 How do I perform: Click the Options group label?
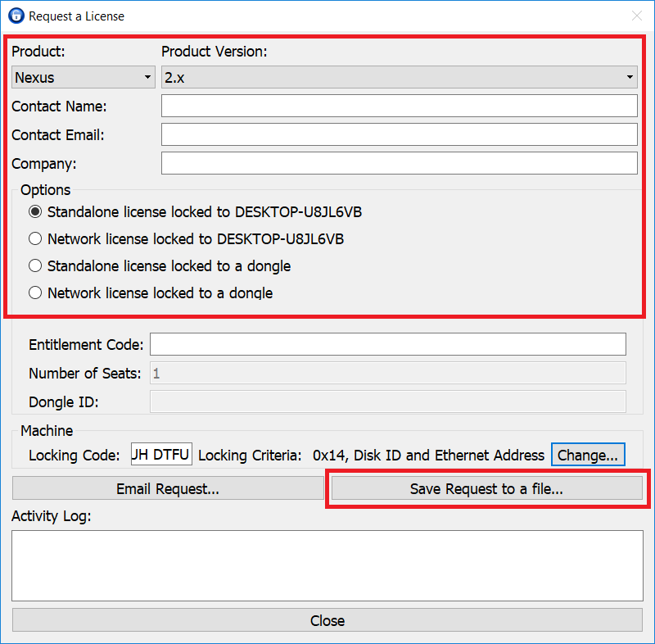(x=46, y=190)
